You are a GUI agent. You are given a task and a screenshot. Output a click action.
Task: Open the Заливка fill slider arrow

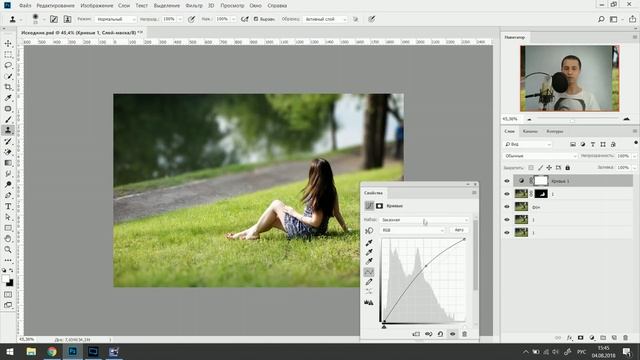[x=634, y=168]
